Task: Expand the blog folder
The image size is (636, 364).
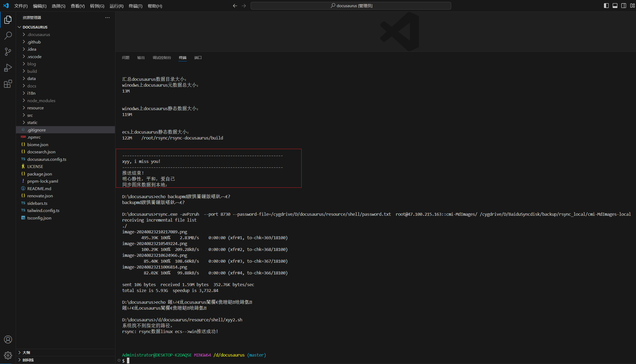Action: [65, 64]
